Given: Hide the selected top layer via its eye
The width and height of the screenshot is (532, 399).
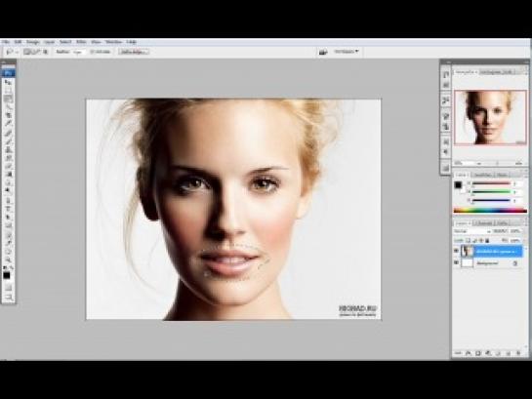Looking at the screenshot, I should 456,251.
